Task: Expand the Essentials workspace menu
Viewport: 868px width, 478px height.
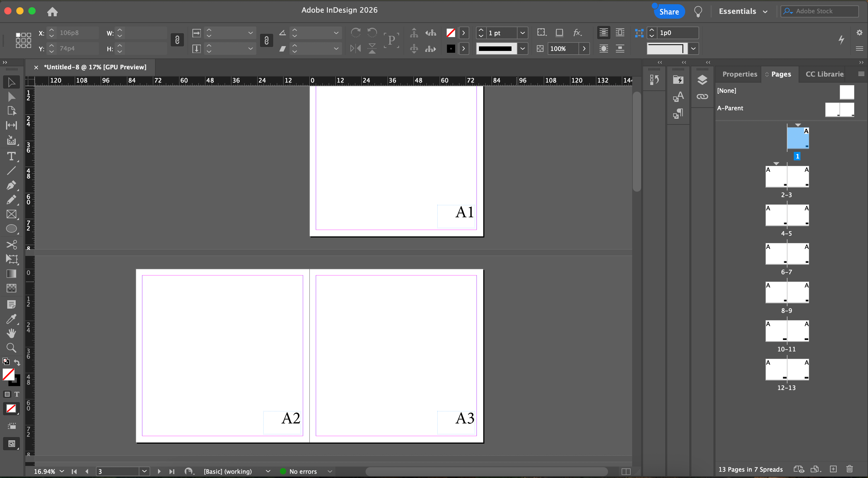Action: 743,11
